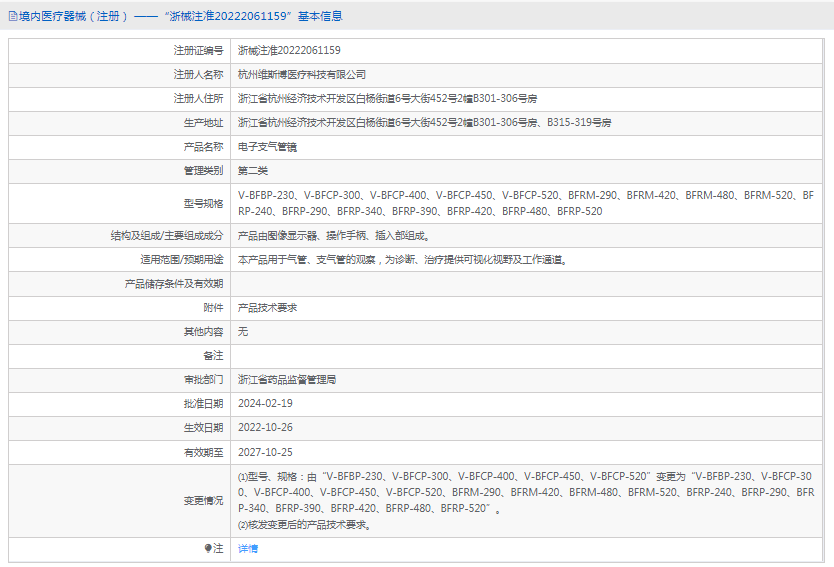This screenshot has width=834, height=567.
Task: Click the 附件 label
Action: (x=213, y=307)
